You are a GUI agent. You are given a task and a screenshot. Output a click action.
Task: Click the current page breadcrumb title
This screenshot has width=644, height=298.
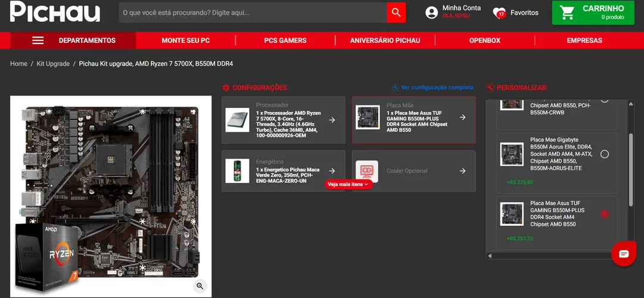(x=156, y=64)
